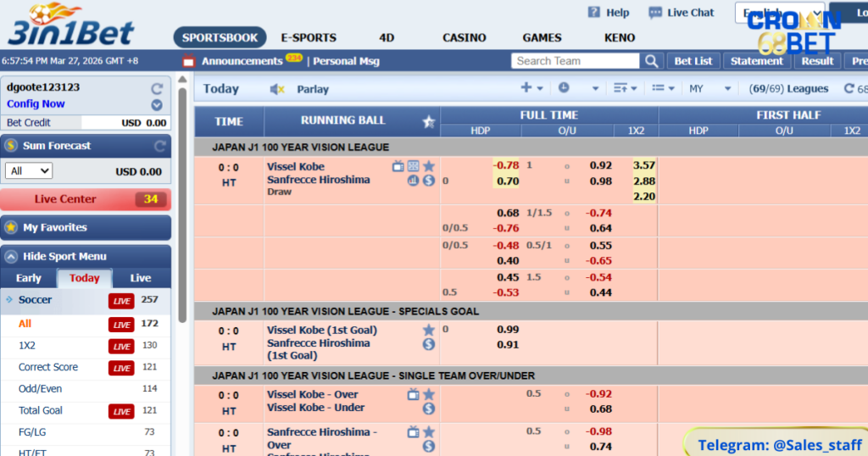Click the 0.99 Vissel Kobe 1st Goal odds
The width and height of the screenshot is (868, 456).
point(508,329)
